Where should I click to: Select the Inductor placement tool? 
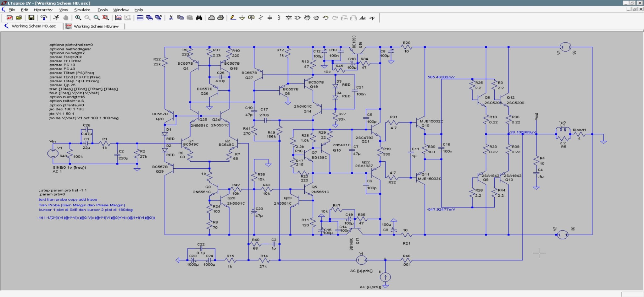click(x=279, y=18)
